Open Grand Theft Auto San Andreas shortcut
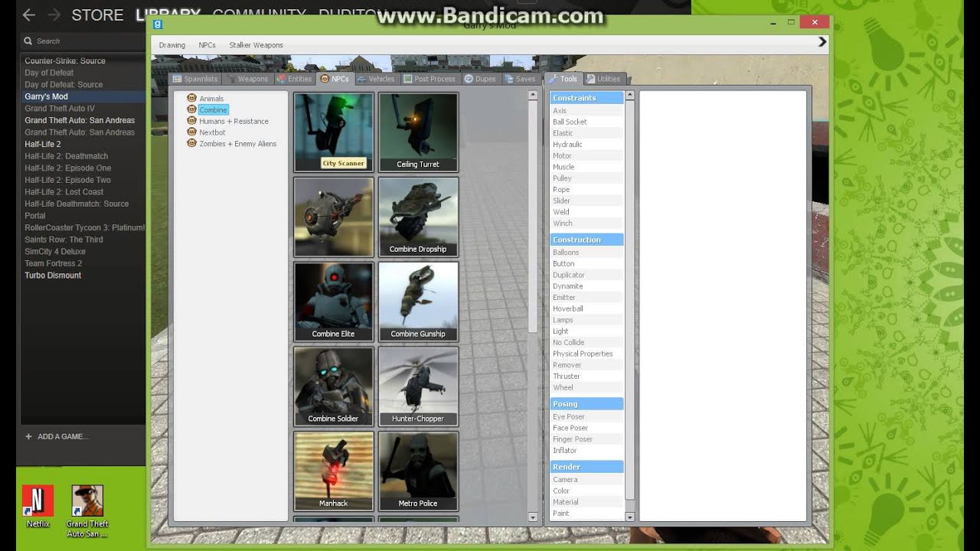Viewport: 980px width, 551px height. pos(87,510)
